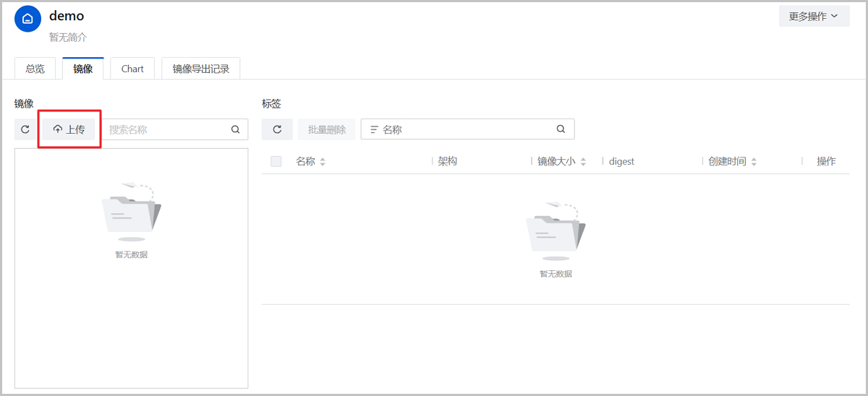Sort the table by 镜像大小 column arrows
This screenshot has width=868, height=396.
(583, 162)
